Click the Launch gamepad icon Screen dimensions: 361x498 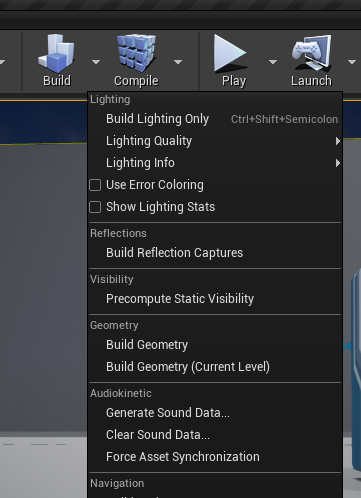(311, 54)
